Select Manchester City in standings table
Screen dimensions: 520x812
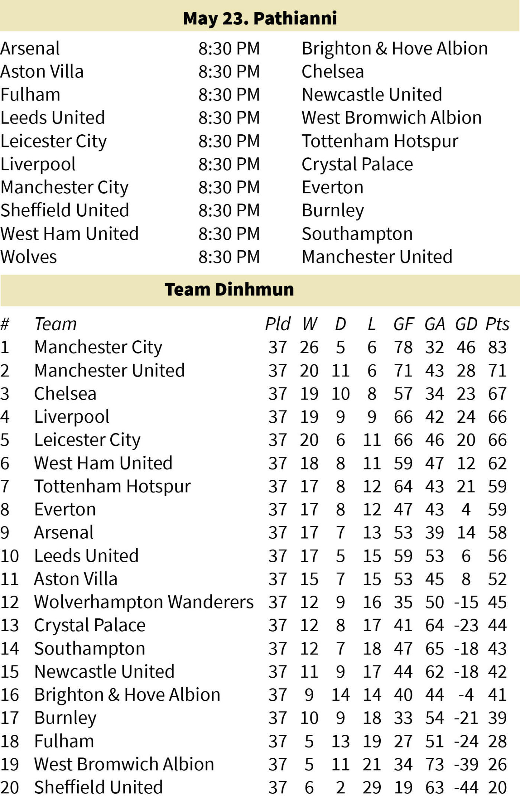pos(98,348)
